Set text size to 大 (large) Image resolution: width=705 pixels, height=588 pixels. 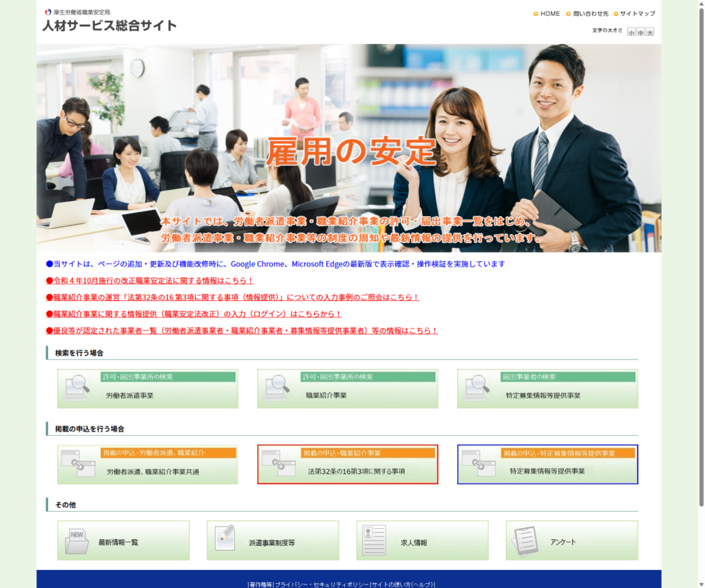[650, 32]
